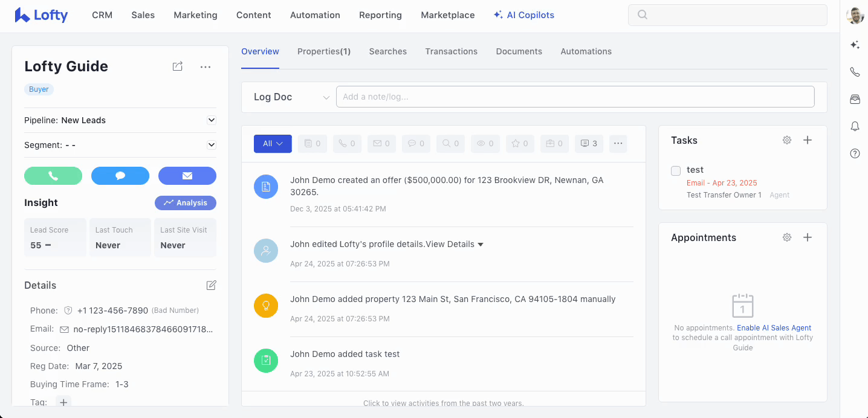Click the Analysis button
Viewport: 868px width, 418px height.
pyautogui.click(x=186, y=203)
